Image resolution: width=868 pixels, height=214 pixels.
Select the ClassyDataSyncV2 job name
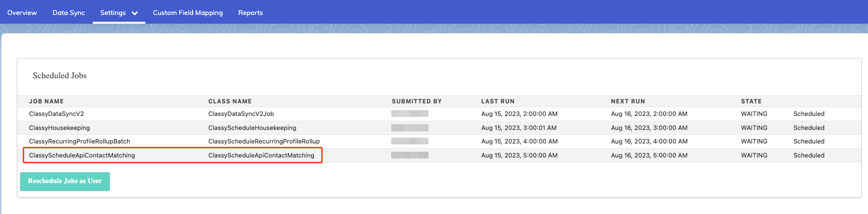coord(57,114)
